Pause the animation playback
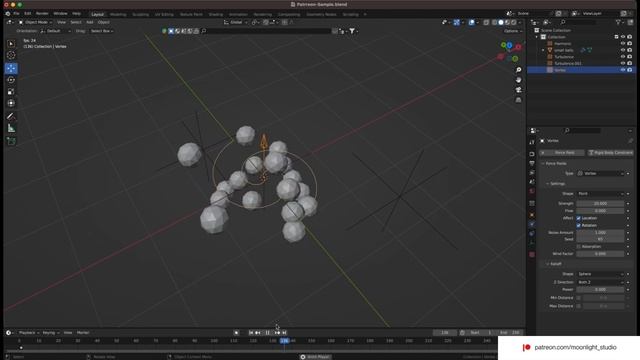 pyautogui.click(x=267, y=333)
